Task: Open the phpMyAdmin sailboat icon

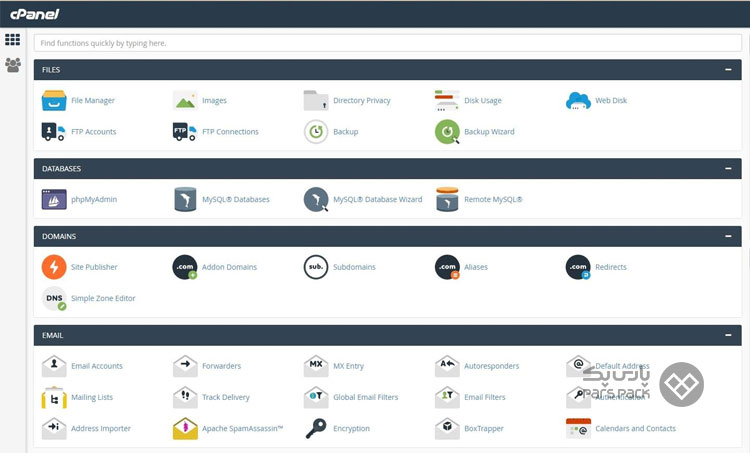Action: click(x=54, y=199)
